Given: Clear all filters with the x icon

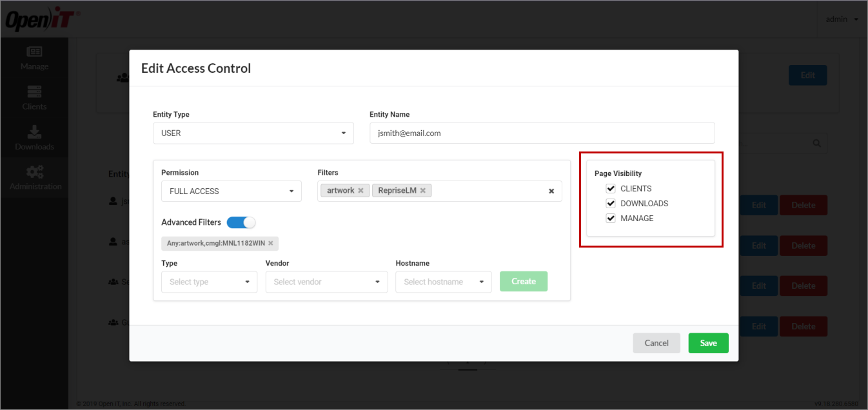Looking at the screenshot, I should tap(551, 191).
